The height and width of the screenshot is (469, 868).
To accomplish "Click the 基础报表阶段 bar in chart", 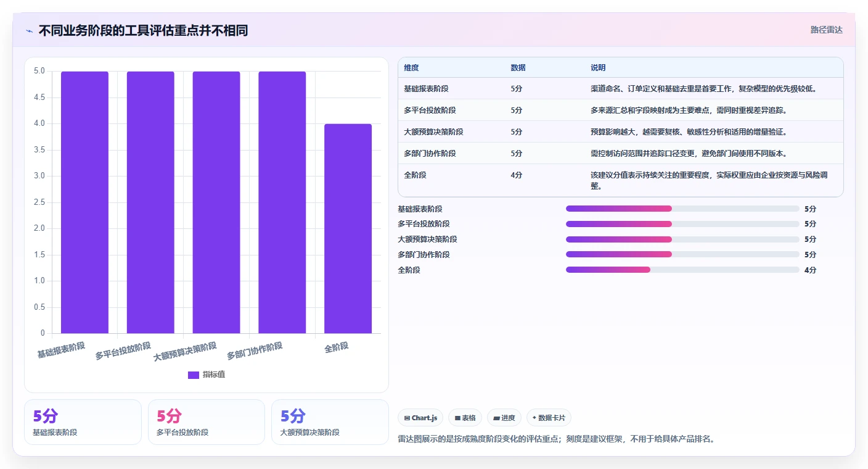I will [84, 202].
